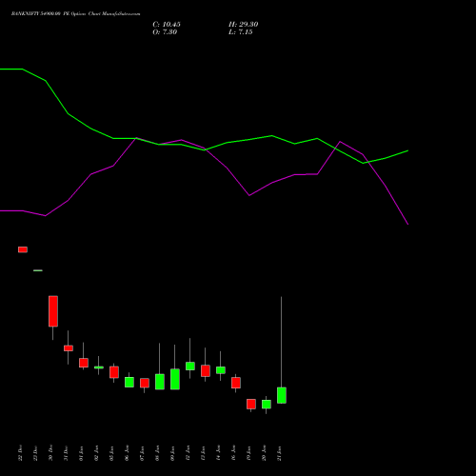Click the BANKNIFTY PE Options chart title
This screenshot has height=476, width=476.
(75, 14)
